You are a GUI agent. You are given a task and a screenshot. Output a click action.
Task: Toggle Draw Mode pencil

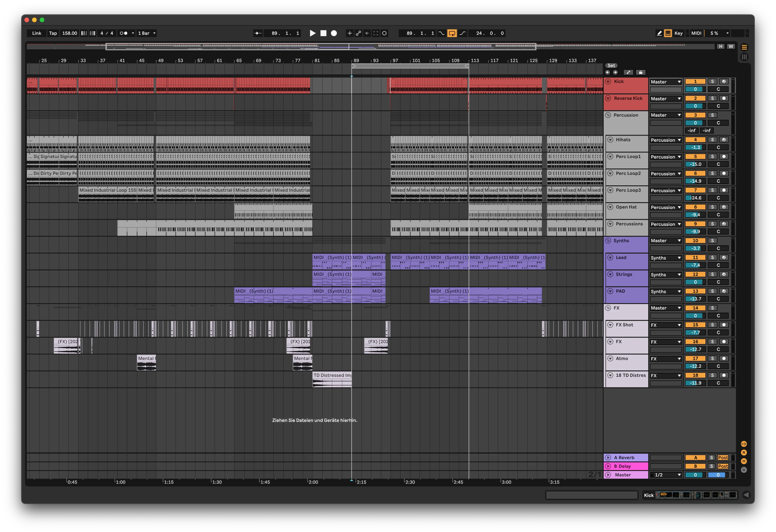(659, 33)
